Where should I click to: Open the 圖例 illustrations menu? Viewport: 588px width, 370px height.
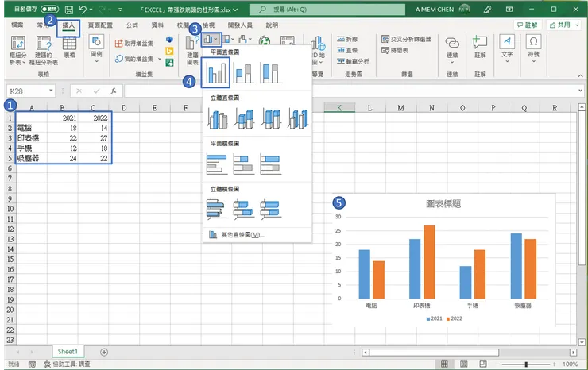click(96, 48)
